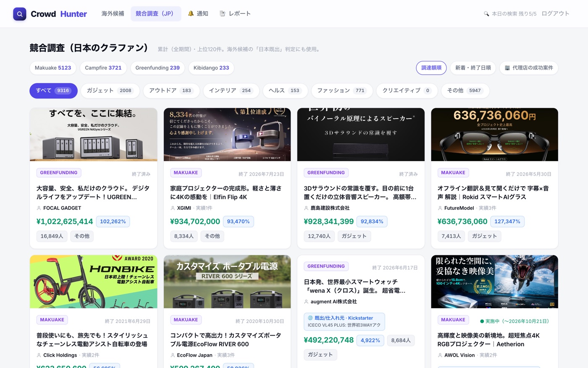588x368 pixels.
Task: Open the UGREEN NAS product thumbnail
Action: (94, 135)
